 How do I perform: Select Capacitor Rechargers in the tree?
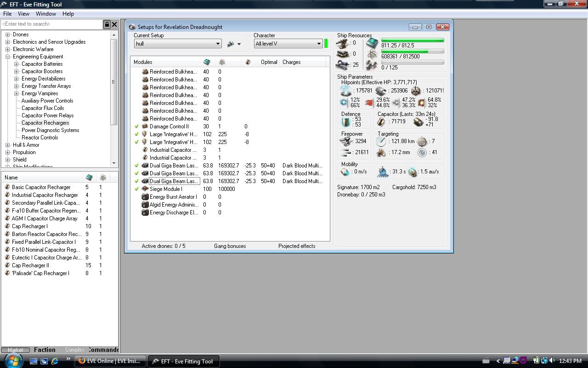pyautogui.click(x=45, y=123)
